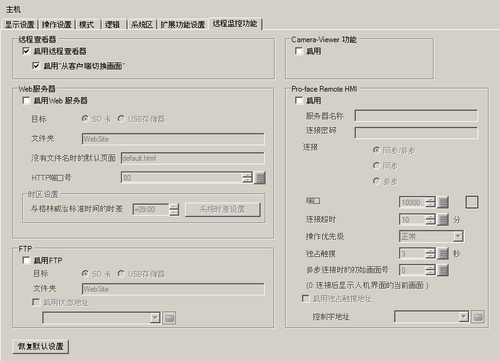This screenshot has width=500, height=361.
Task: Click FTP folder field WebSite
Action: point(173,289)
